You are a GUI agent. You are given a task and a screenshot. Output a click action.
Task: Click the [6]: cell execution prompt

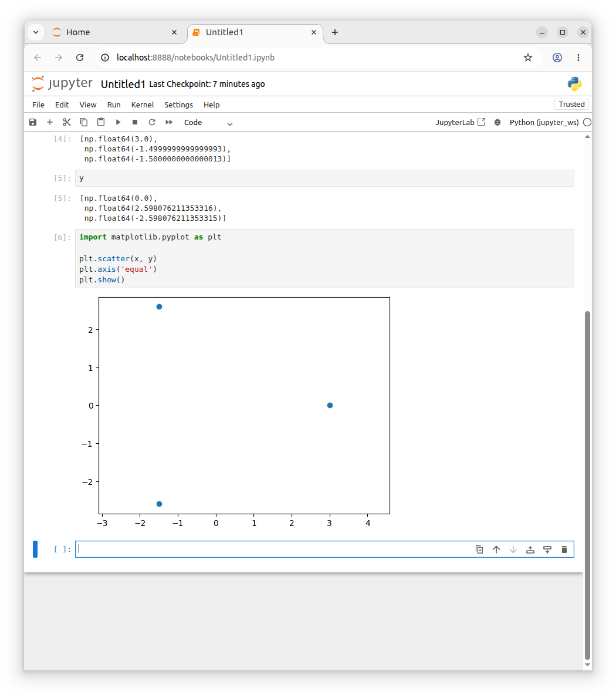tap(62, 237)
